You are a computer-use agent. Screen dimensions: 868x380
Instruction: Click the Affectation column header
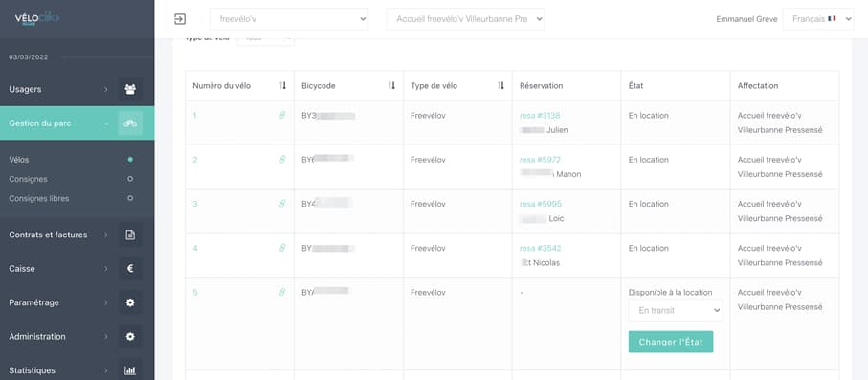pos(758,86)
